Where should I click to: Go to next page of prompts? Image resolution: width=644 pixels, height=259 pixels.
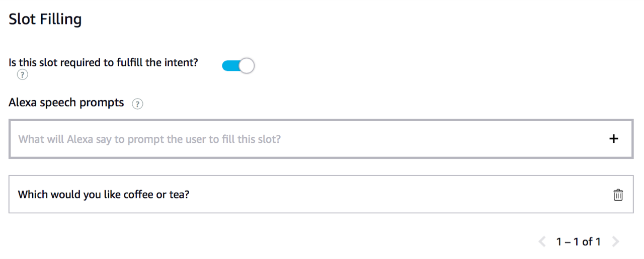(615, 242)
